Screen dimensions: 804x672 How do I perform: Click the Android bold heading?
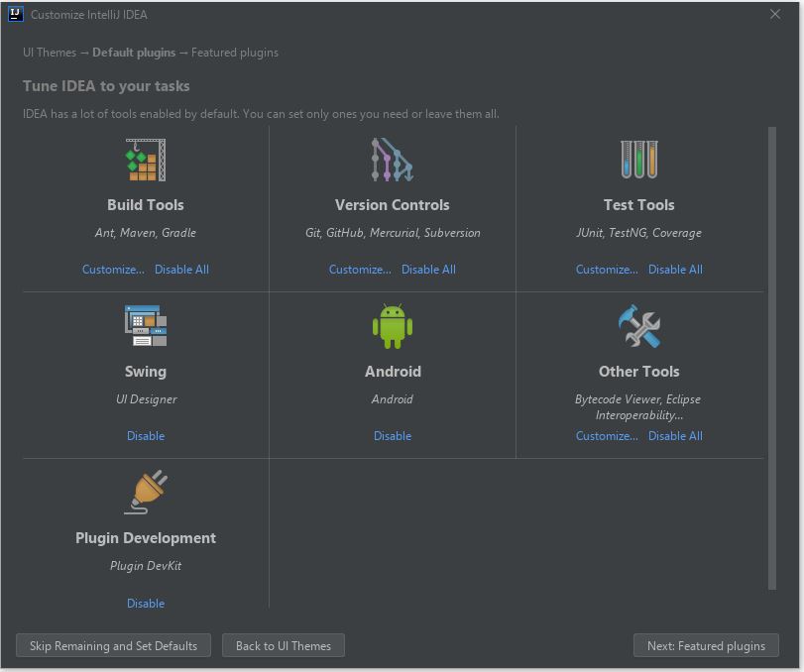tap(393, 372)
